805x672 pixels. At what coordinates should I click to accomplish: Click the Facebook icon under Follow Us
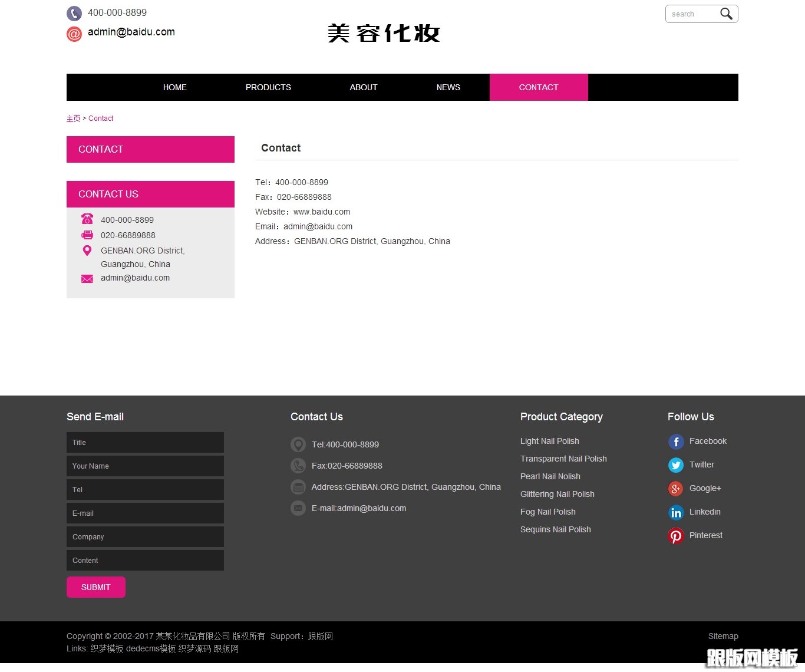point(675,441)
